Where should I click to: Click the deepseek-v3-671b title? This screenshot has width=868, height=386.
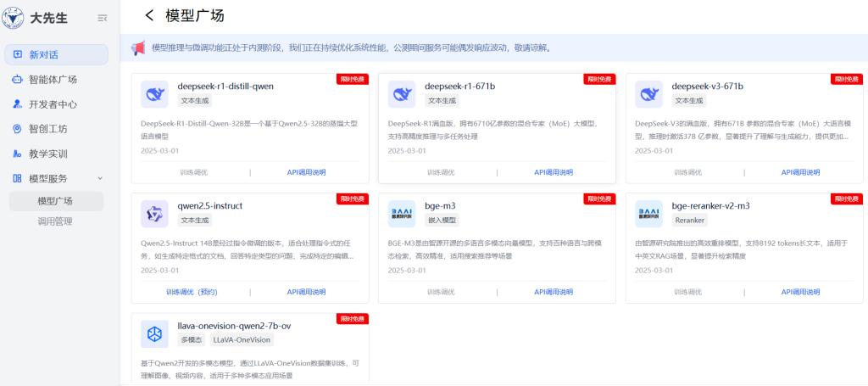[708, 87]
